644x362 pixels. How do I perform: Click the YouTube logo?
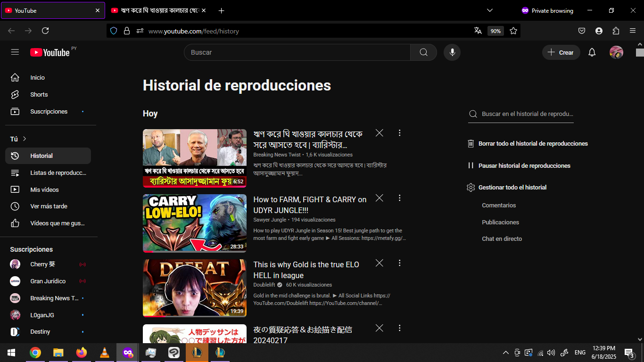coord(50,52)
